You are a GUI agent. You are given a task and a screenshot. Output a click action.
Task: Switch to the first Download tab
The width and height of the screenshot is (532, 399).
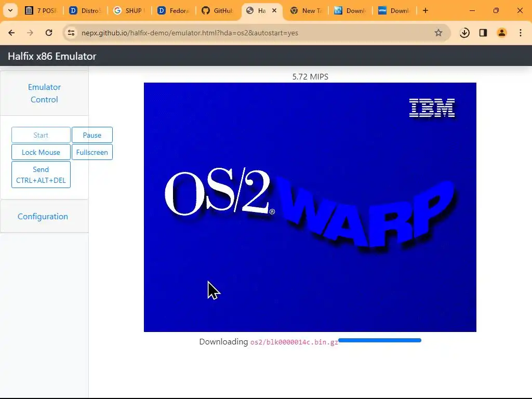tap(350, 10)
